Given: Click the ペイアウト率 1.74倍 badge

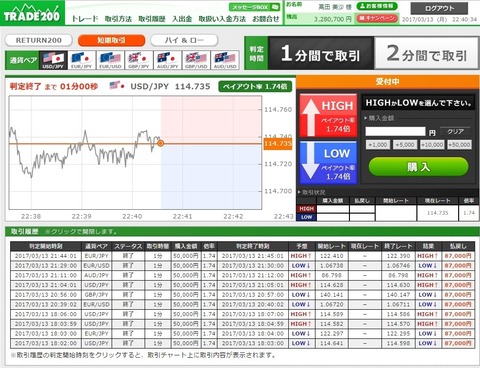Looking at the screenshot, I should 255,87.
